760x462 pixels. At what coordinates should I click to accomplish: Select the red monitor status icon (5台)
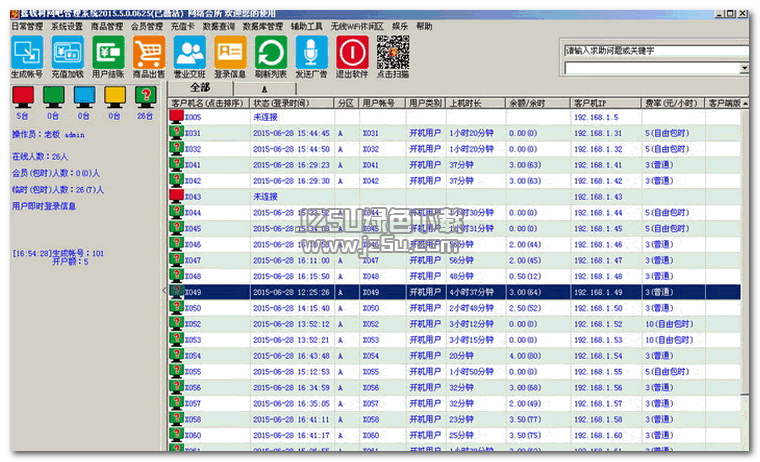click(x=23, y=97)
